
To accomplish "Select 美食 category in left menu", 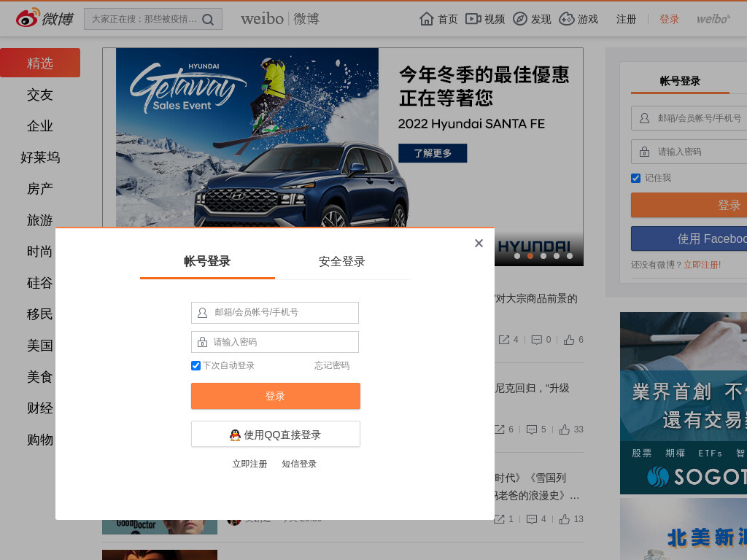I will (40, 377).
